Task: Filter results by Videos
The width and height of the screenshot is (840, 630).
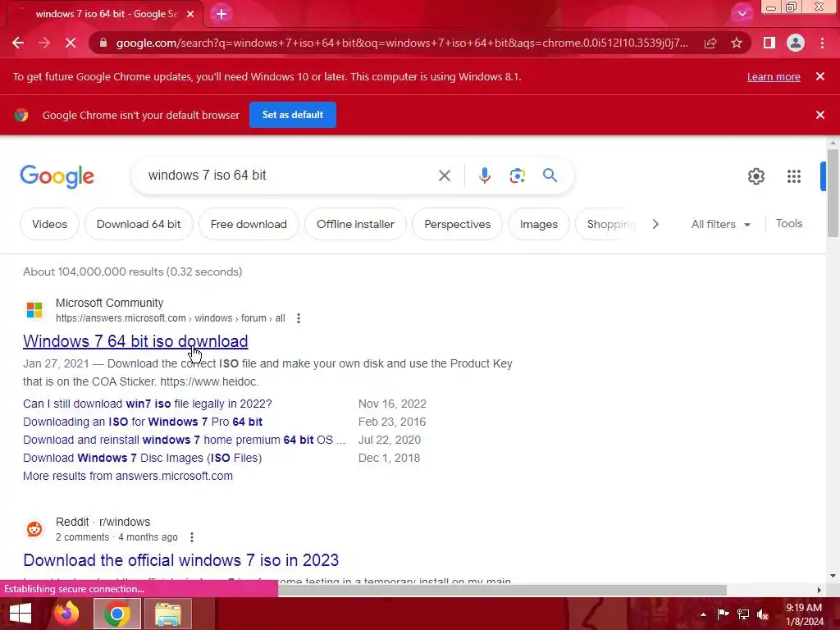Action: point(49,224)
